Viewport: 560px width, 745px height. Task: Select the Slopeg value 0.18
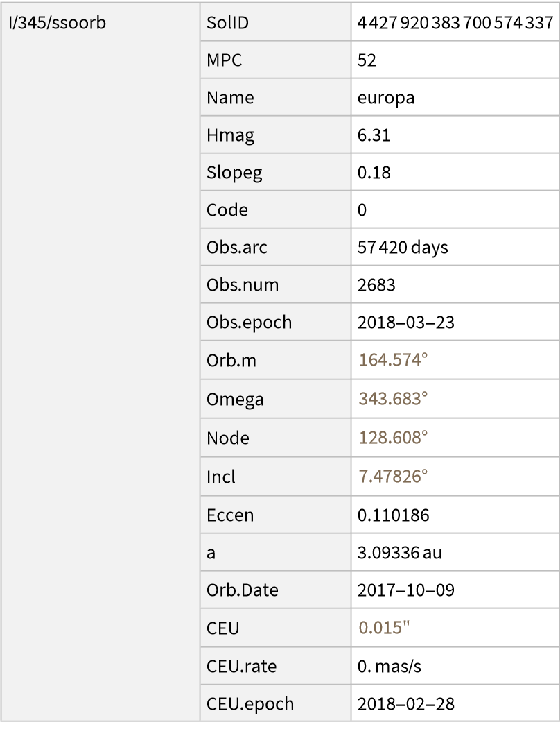(x=374, y=173)
